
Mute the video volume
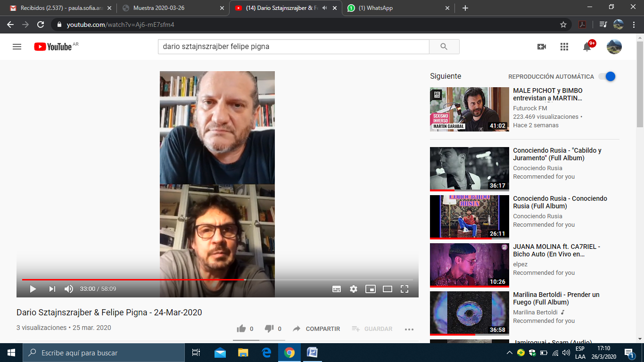[69, 289]
